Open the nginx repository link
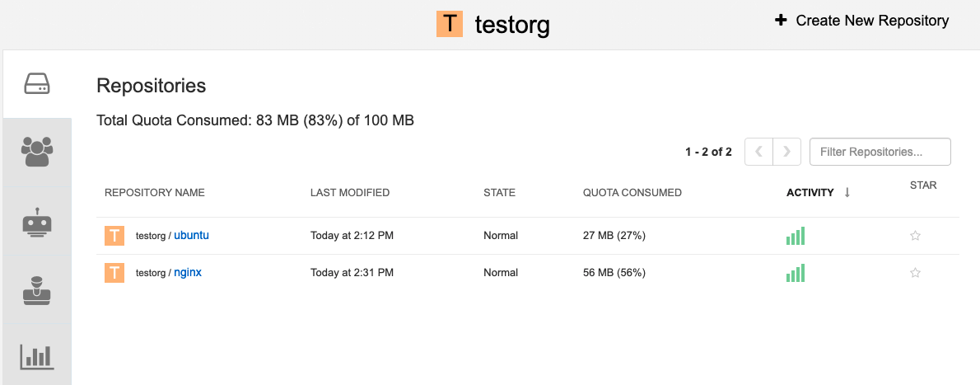The height and width of the screenshot is (385, 980). pos(188,273)
